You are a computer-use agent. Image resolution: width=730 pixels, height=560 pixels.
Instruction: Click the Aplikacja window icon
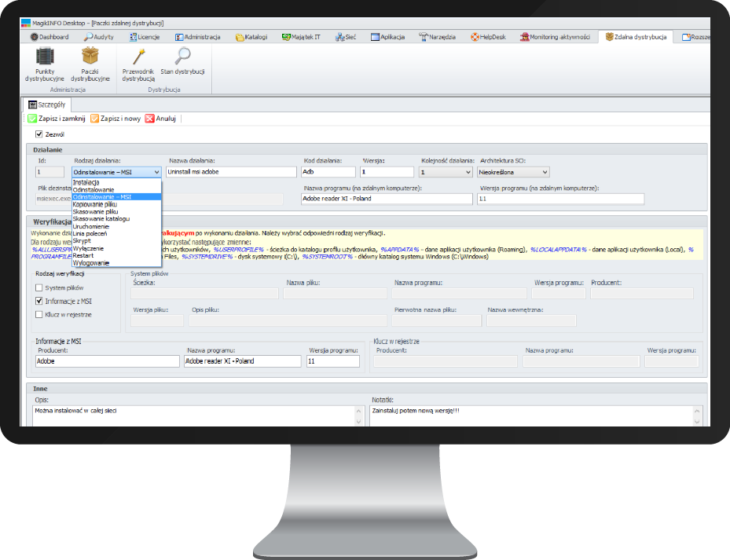coord(376,37)
